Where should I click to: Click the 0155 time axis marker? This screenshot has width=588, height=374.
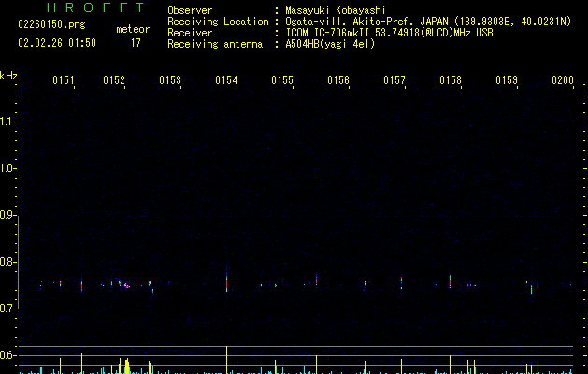[x=282, y=80]
